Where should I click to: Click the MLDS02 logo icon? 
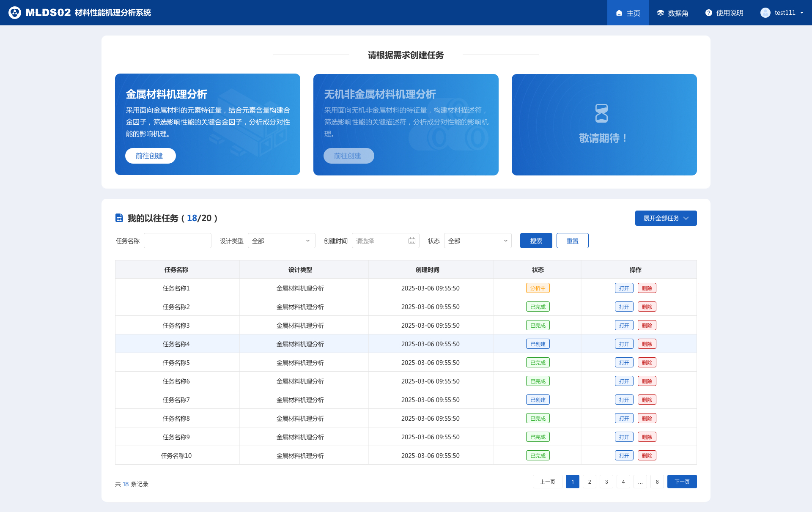15,13
